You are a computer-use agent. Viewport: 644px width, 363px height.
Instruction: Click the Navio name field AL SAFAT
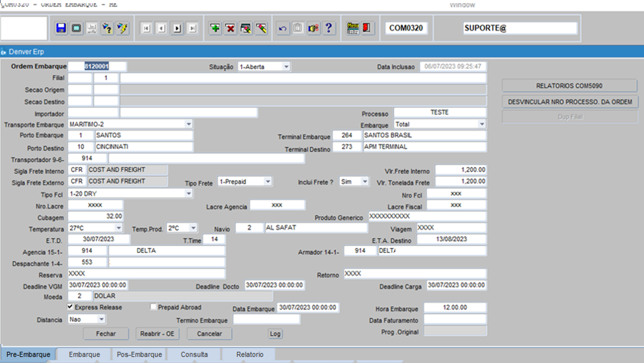point(316,228)
